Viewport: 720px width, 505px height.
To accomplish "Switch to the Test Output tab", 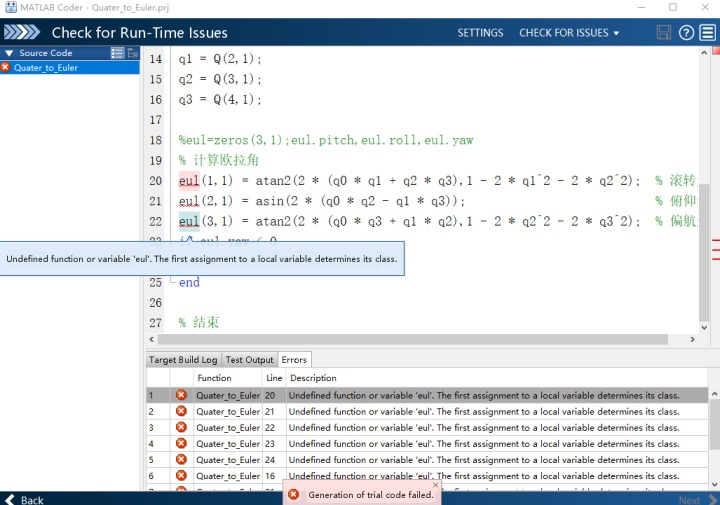I will coord(249,359).
